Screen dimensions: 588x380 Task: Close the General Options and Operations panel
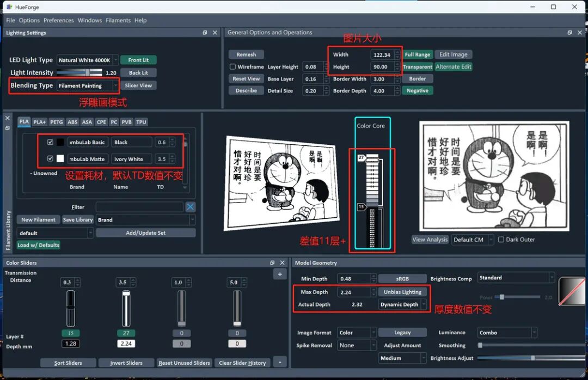pyautogui.click(x=580, y=33)
